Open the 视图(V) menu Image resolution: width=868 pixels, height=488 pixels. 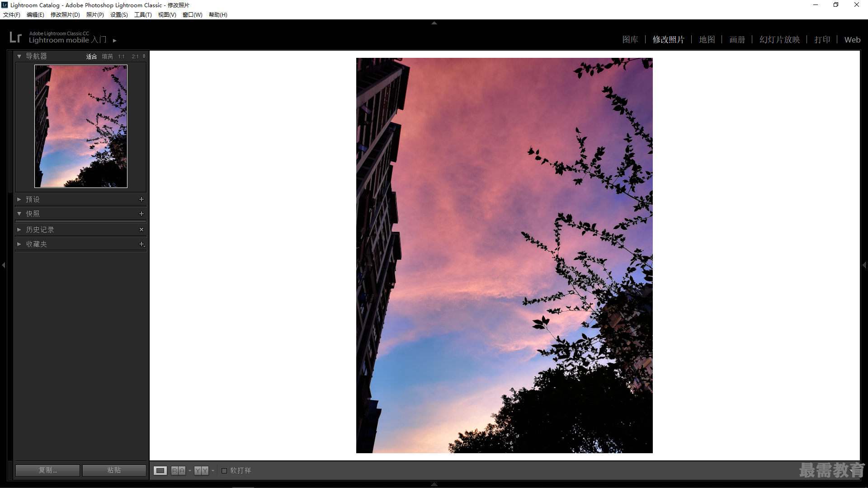pos(167,15)
